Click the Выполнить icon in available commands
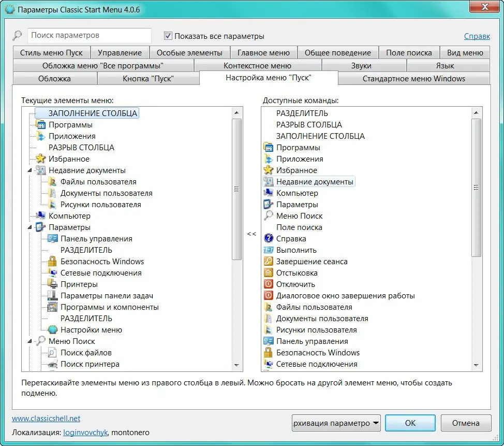504x446 pixels. (x=269, y=250)
